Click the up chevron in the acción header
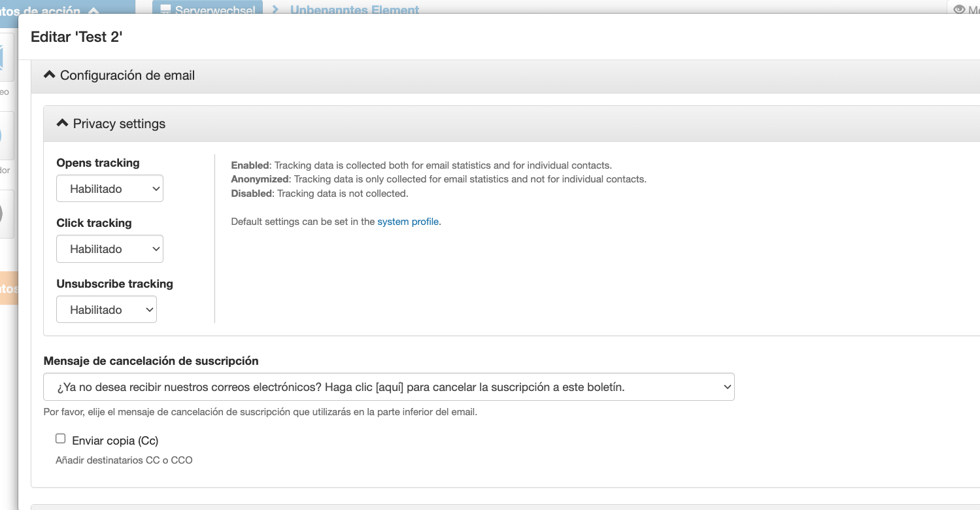The height and width of the screenshot is (510, 980). [x=93, y=11]
